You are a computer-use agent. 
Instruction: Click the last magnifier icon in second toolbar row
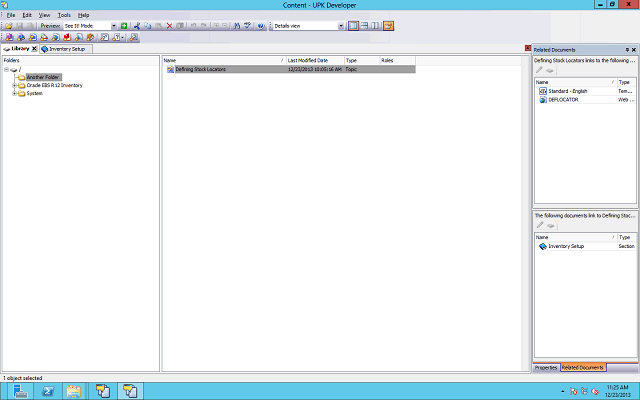click(133, 38)
